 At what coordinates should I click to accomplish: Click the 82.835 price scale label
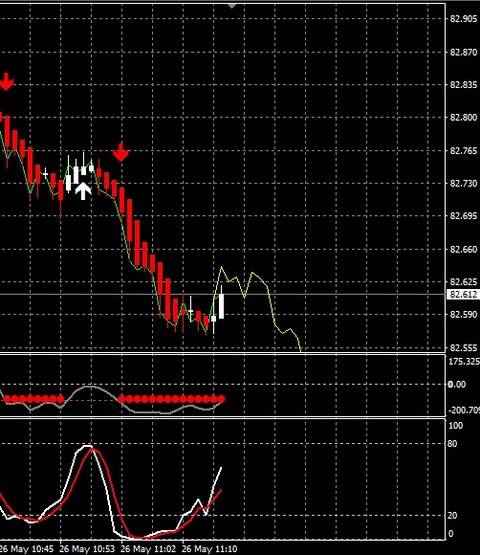coord(463,85)
